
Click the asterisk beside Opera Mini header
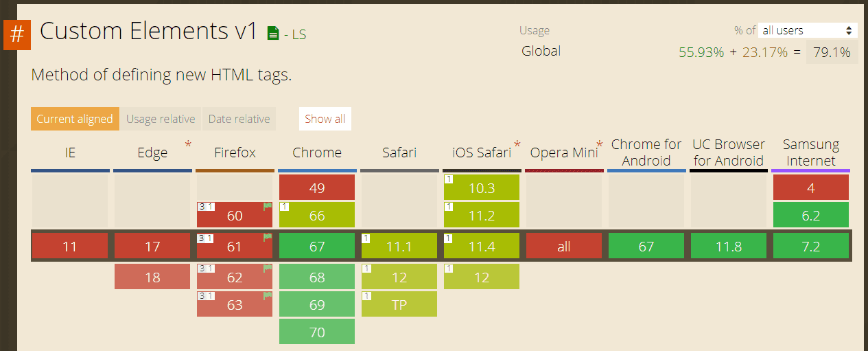(599, 144)
